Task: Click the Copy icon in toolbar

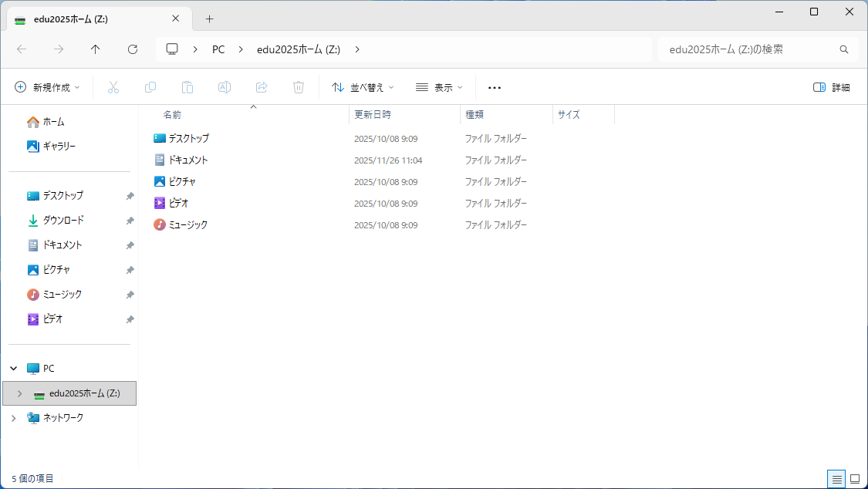Action: tap(150, 87)
